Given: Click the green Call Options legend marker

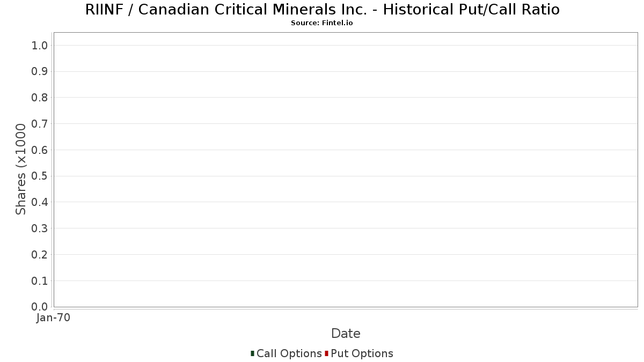Looking at the screenshot, I should click(252, 353).
